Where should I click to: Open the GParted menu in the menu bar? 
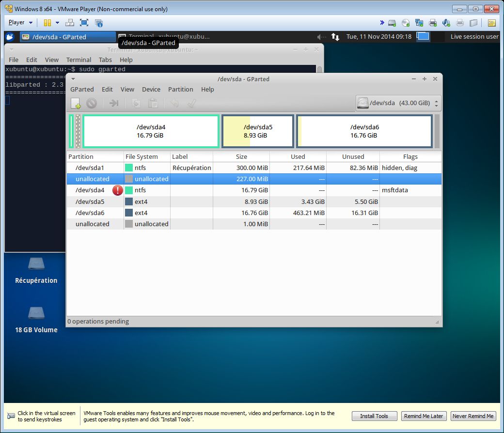(82, 89)
